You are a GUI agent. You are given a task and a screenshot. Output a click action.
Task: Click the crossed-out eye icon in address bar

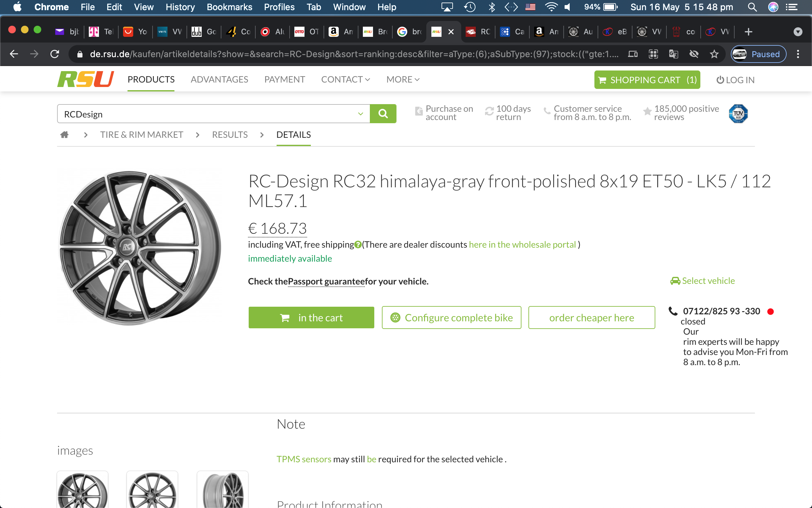pyautogui.click(x=694, y=54)
